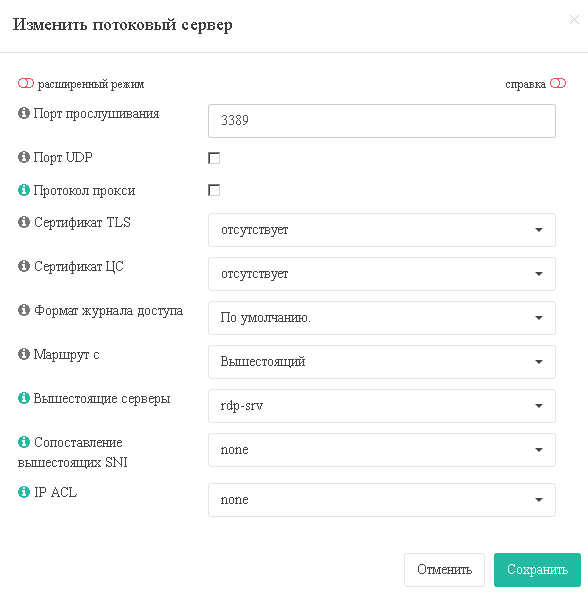Click the Отменить button

tap(444, 570)
